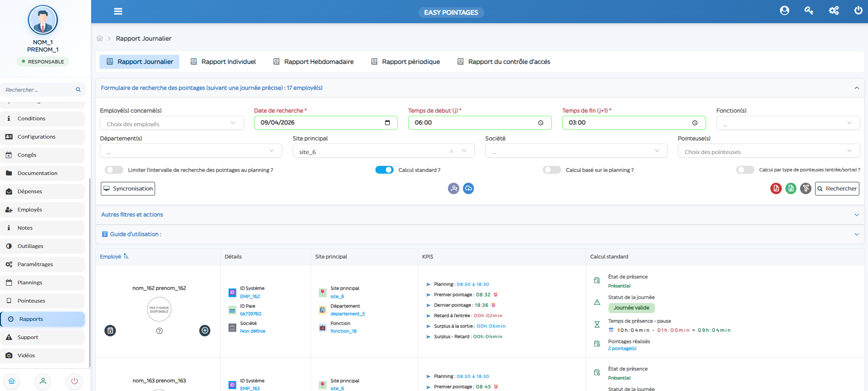868x391 pixels.
Task: Click the user avatar picture
Action: point(43,20)
